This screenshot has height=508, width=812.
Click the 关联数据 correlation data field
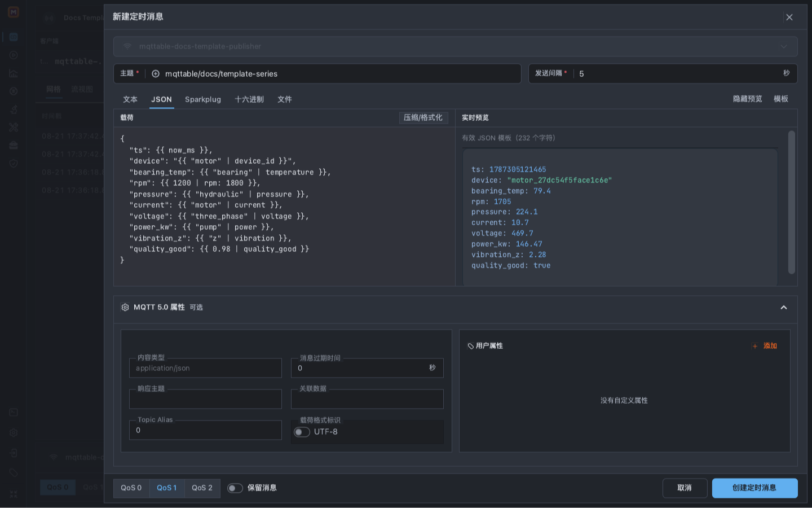pos(367,399)
